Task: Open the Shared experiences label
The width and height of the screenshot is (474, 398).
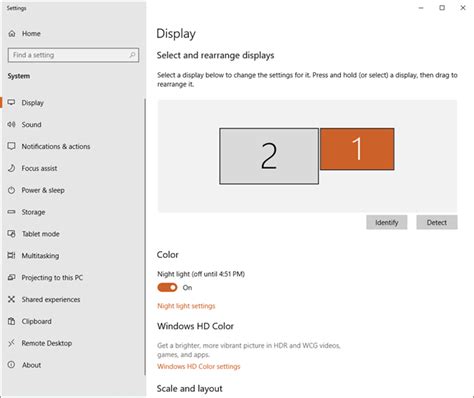Action: pos(51,300)
